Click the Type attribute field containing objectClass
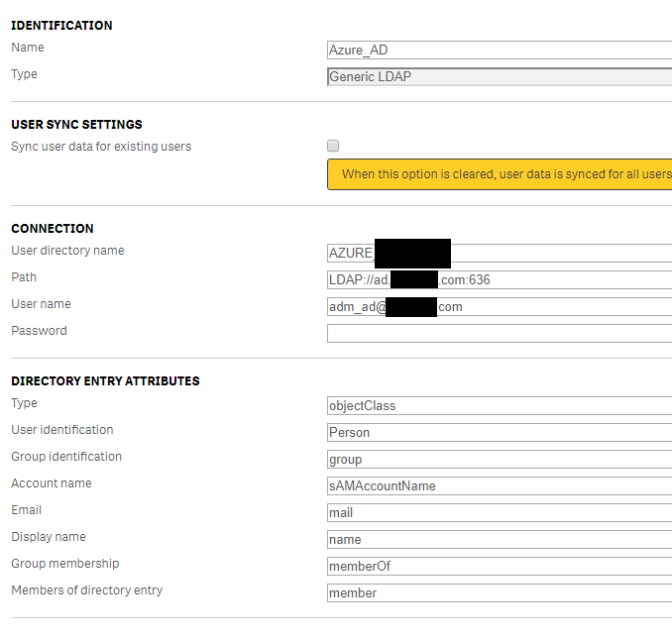The height and width of the screenshot is (640, 672). [500, 405]
